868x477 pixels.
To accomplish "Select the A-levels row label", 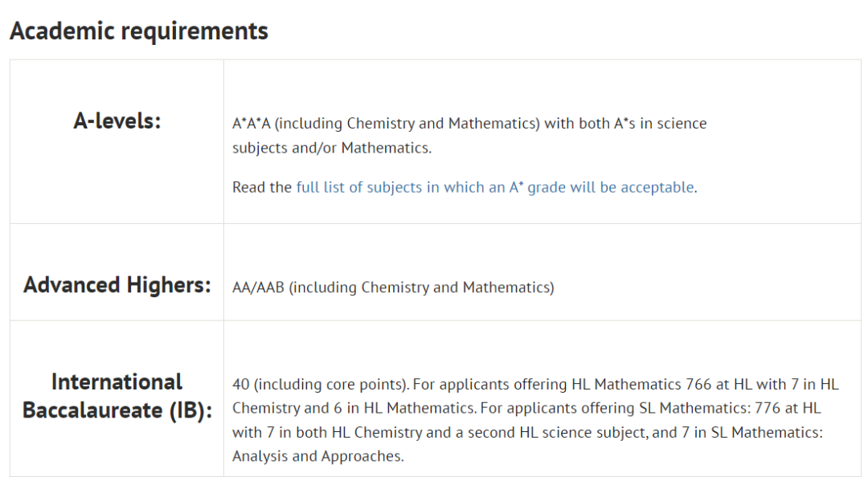I will coord(117,120).
